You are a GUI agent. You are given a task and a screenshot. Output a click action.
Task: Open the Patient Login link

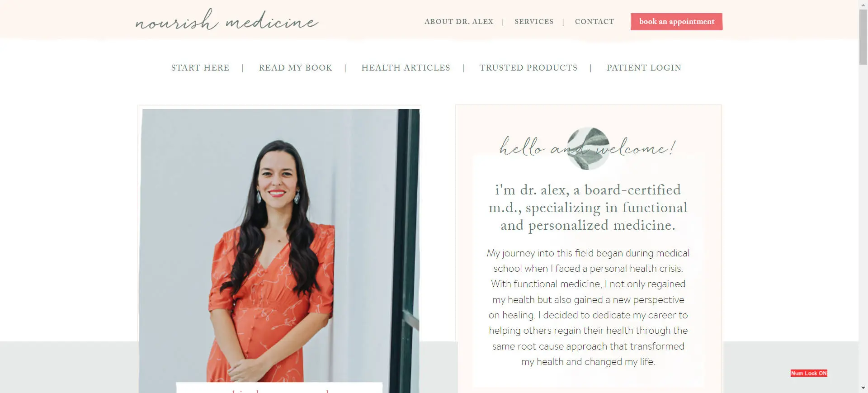pyautogui.click(x=644, y=68)
